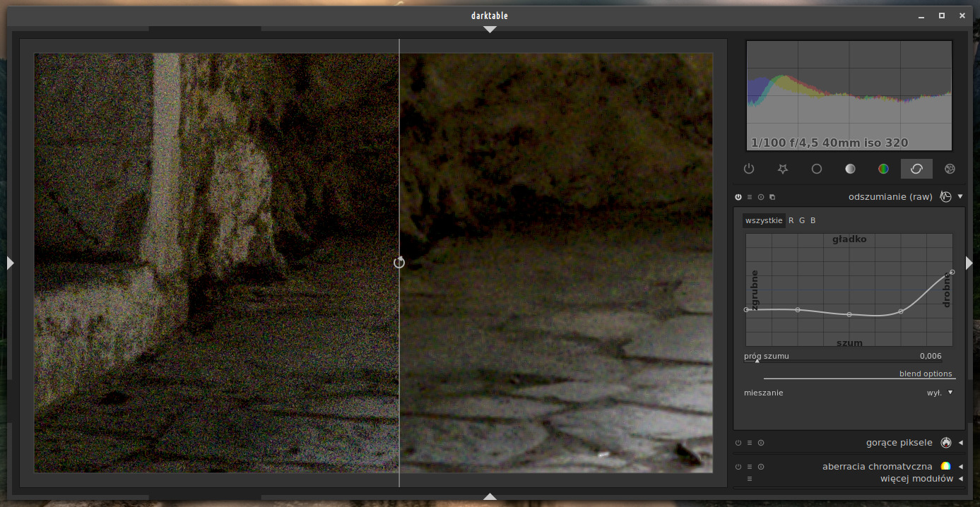
Task: Enable the gorące piksele module
Action: coord(738,443)
